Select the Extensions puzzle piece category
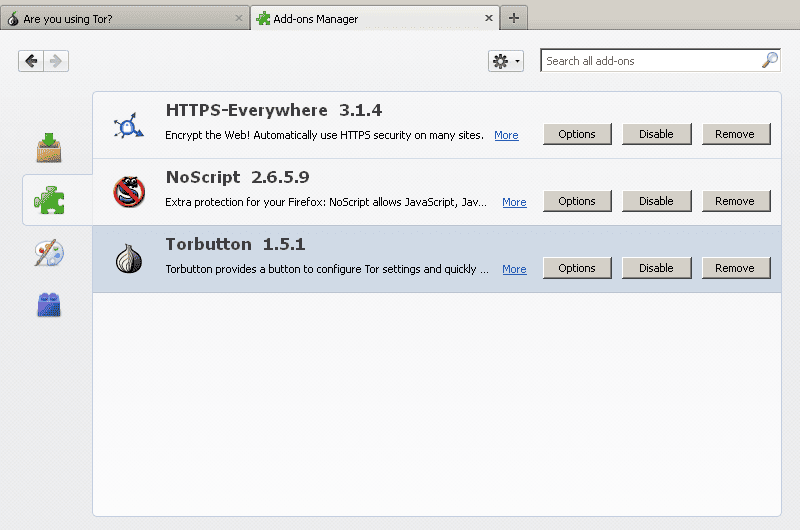 tap(49, 200)
